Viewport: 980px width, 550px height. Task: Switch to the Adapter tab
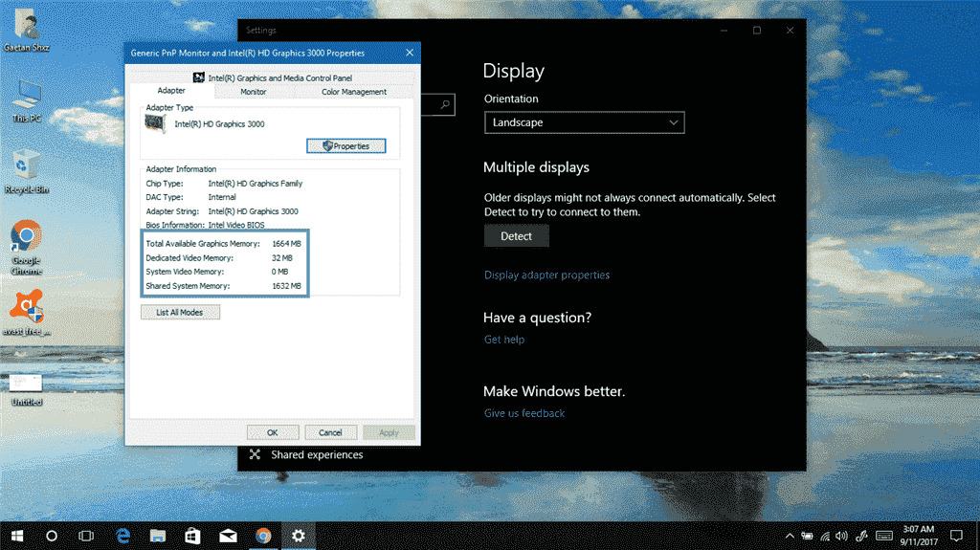point(171,91)
